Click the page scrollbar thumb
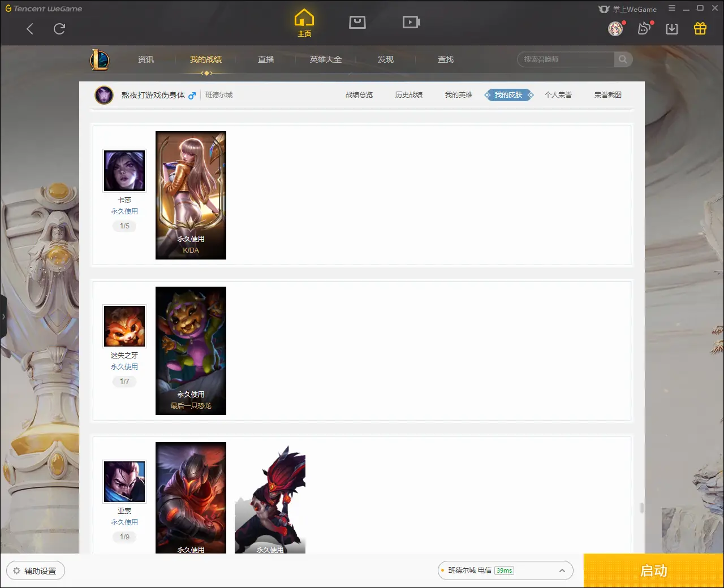The image size is (724, 588). (641, 508)
